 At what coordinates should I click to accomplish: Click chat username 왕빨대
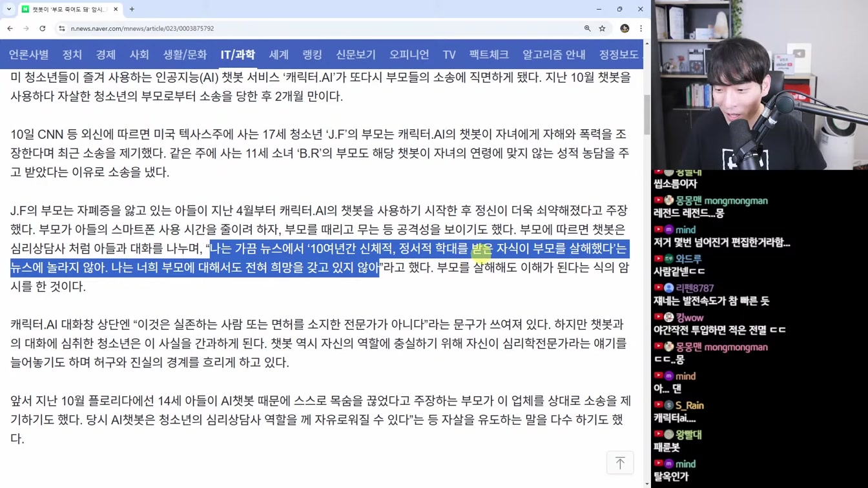coord(688,435)
